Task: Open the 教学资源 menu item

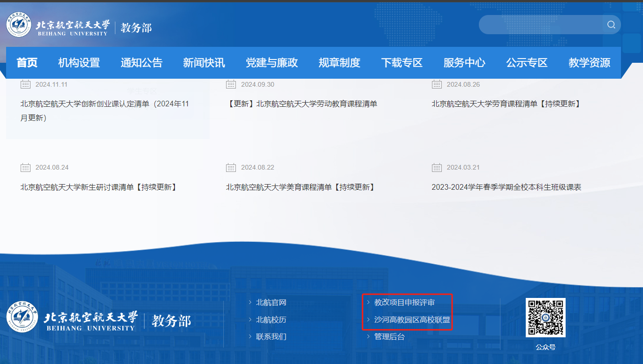Action: (x=589, y=63)
